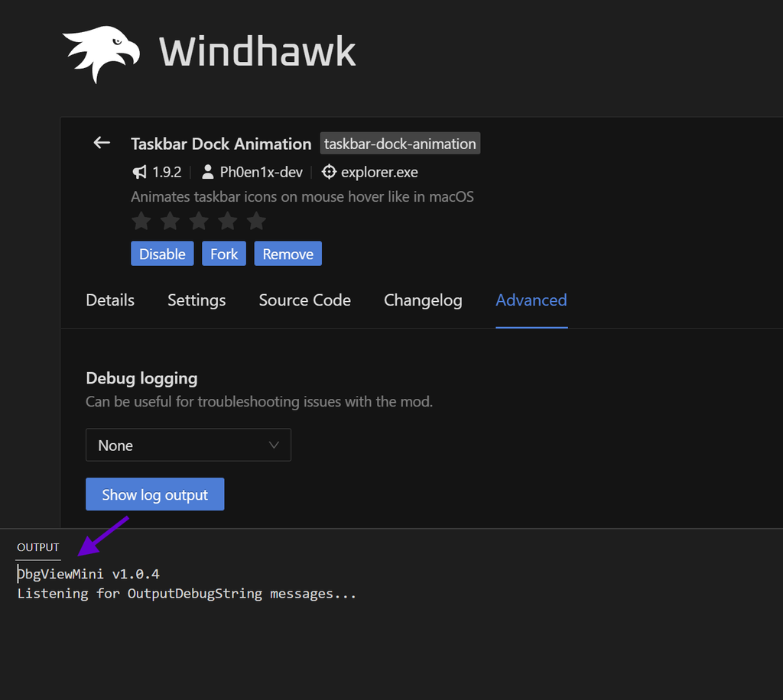Open the Debug logging None dropdown
Viewport: 783px width, 700px height.
[x=188, y=445]
